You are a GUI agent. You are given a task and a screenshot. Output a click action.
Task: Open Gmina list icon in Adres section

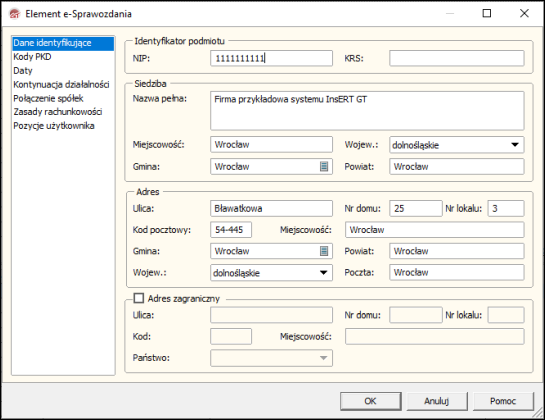pyautogui.click(x=324, y=251)
